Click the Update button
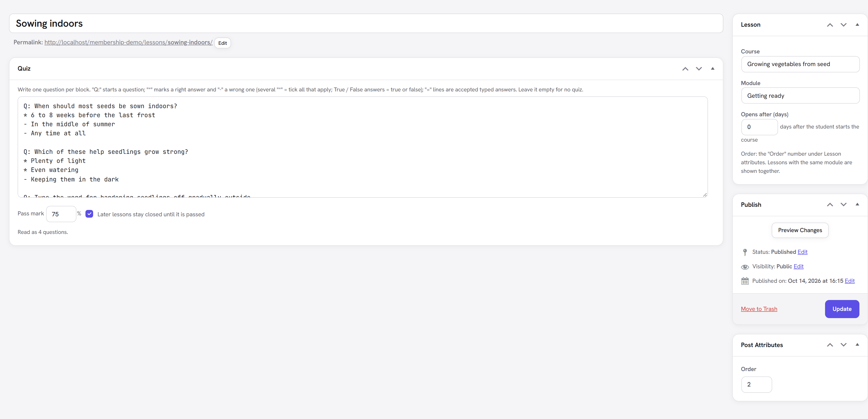This screenshot has height=419, width=868. point(842,309)
